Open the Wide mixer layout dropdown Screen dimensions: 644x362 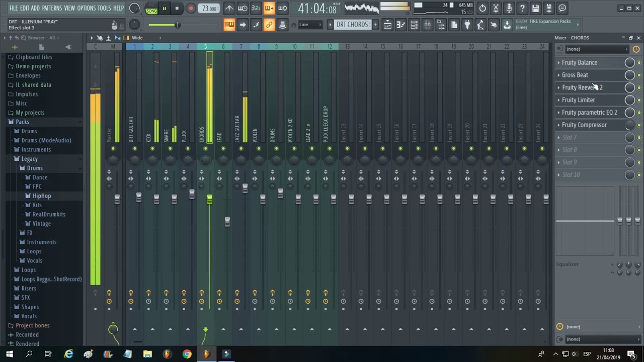click(147, 38)
